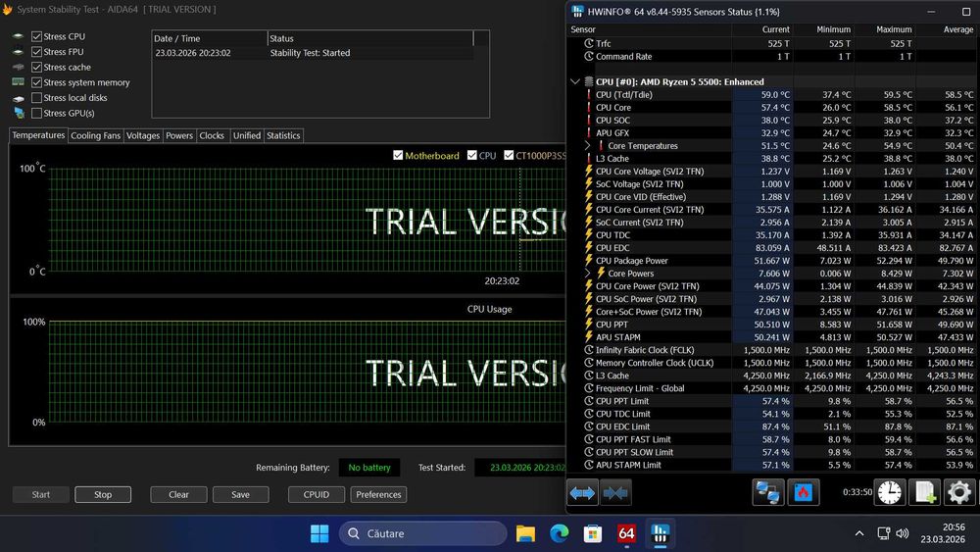Open the Voltages tab
The height and width of the screenshot is (552, 980).
143,135
